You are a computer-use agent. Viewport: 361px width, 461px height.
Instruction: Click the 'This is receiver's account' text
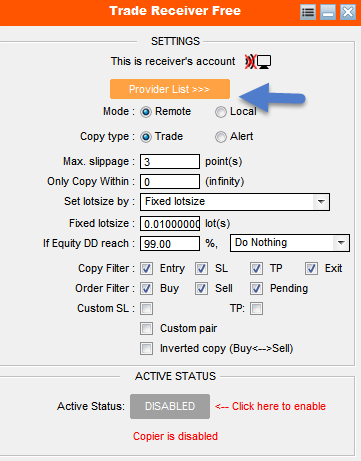[x=173, y=61]
